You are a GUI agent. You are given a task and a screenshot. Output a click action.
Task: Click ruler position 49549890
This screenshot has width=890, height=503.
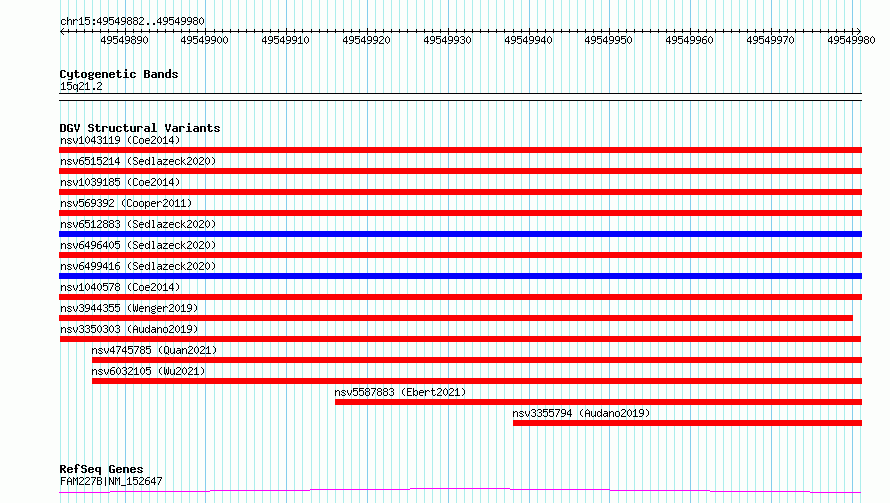tap(124, 40)
